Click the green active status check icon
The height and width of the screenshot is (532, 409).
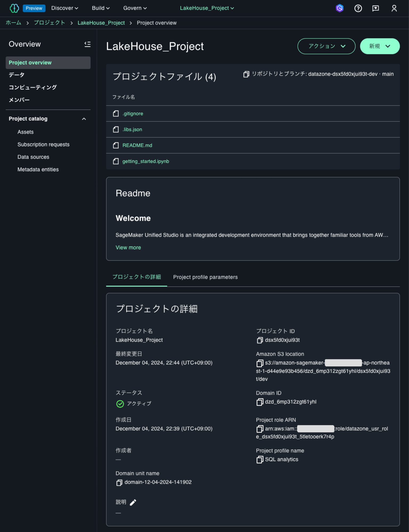pyautogui.click(x=120, y=404)
